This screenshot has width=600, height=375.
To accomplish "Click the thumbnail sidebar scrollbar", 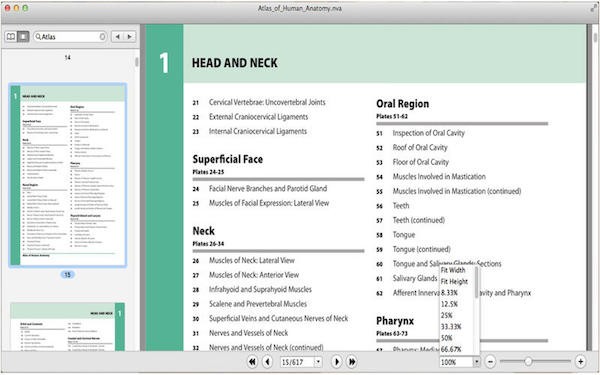I will [137, 62].
